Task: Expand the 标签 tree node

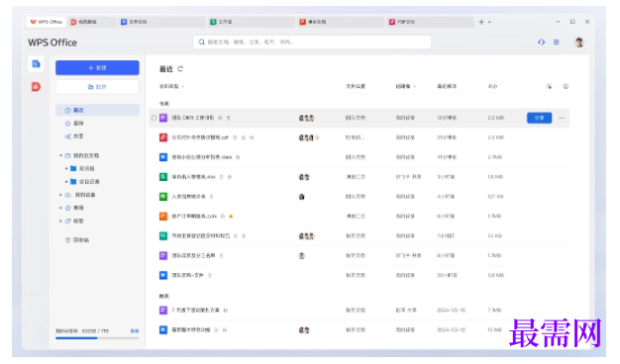Action: coord(60,222)
